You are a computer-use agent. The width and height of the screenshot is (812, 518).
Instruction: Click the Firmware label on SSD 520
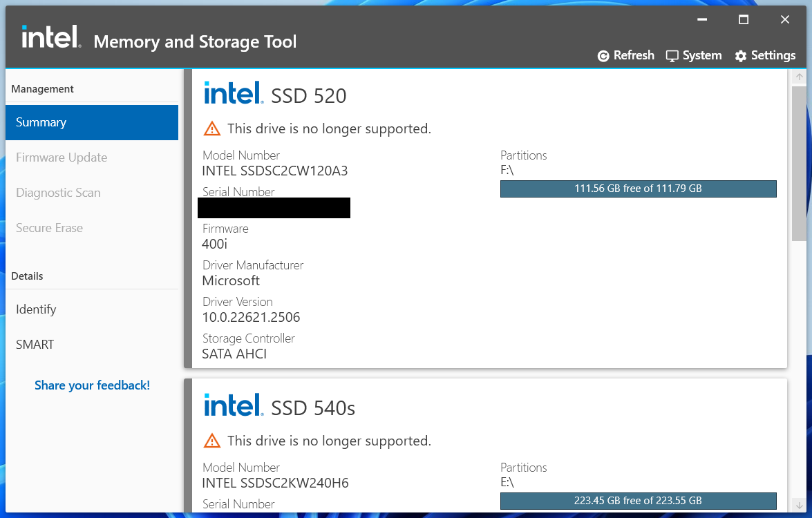point(225,229)
